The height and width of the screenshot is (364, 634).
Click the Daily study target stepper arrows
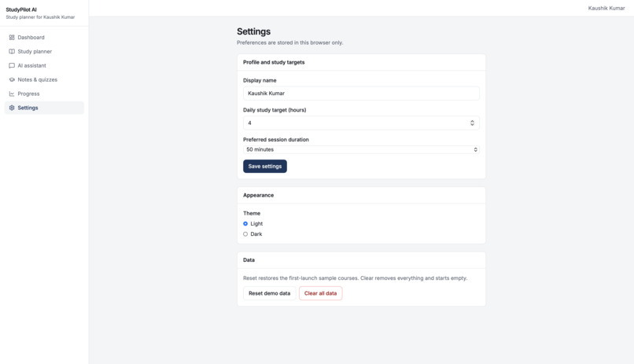472,123
